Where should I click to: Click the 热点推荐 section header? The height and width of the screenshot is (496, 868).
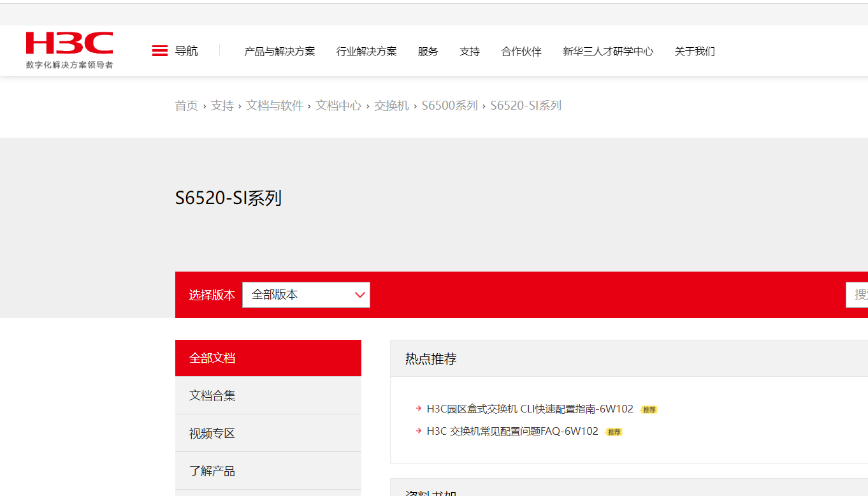click(431, 359)
